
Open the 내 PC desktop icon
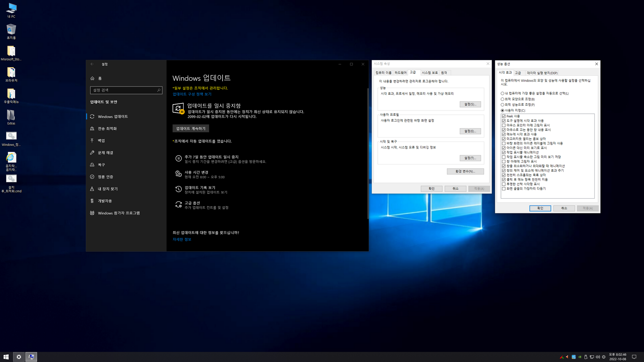click(x=11, y=10)
